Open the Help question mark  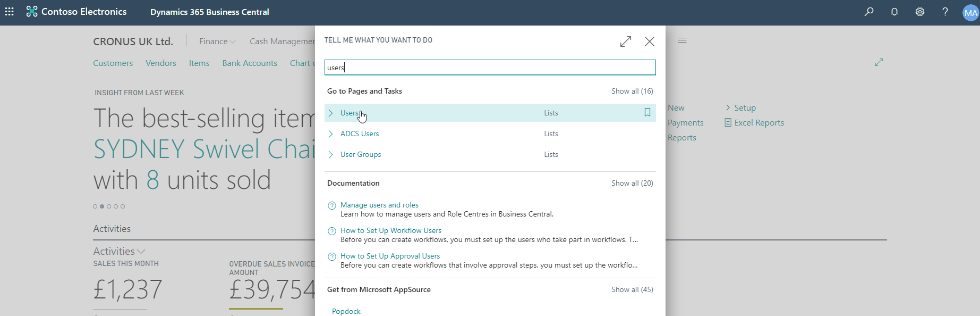coord(945,12)
